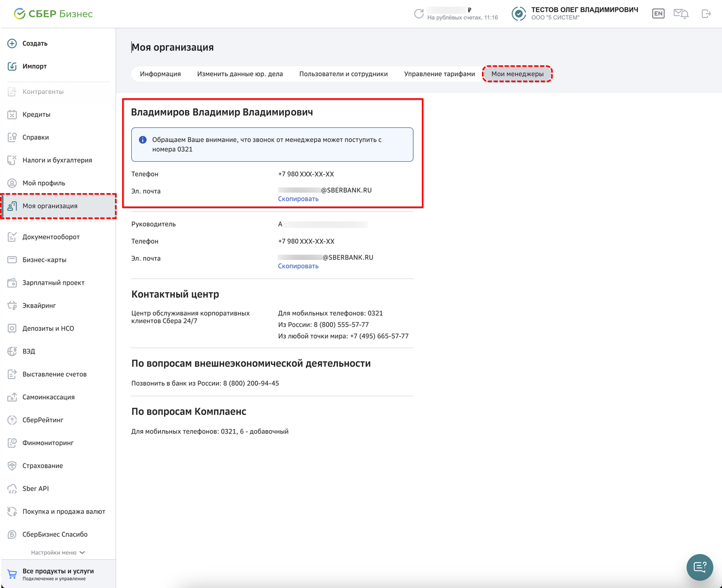Switch interface language with EN button
This screenshot has height=588, width=722.
[659, 14]
